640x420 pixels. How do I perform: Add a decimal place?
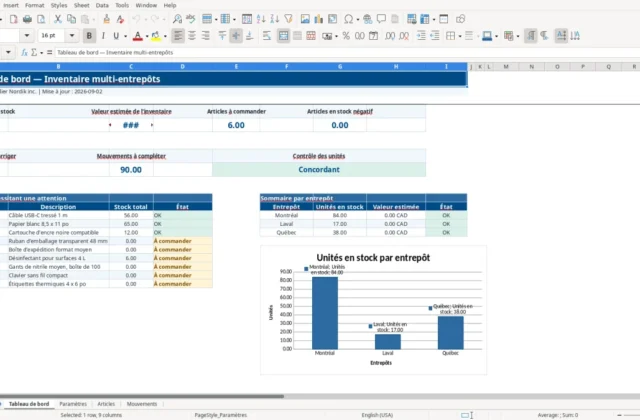[x=390, y=36]
